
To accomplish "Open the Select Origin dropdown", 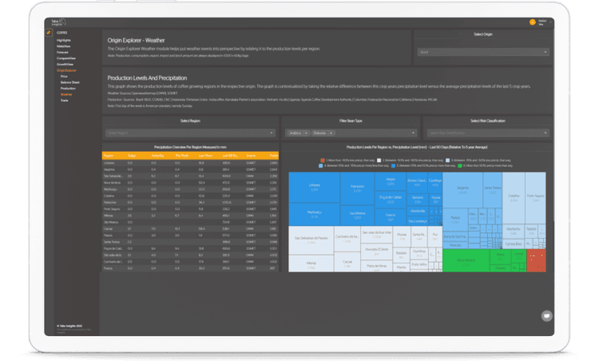I will coord(483,52).
